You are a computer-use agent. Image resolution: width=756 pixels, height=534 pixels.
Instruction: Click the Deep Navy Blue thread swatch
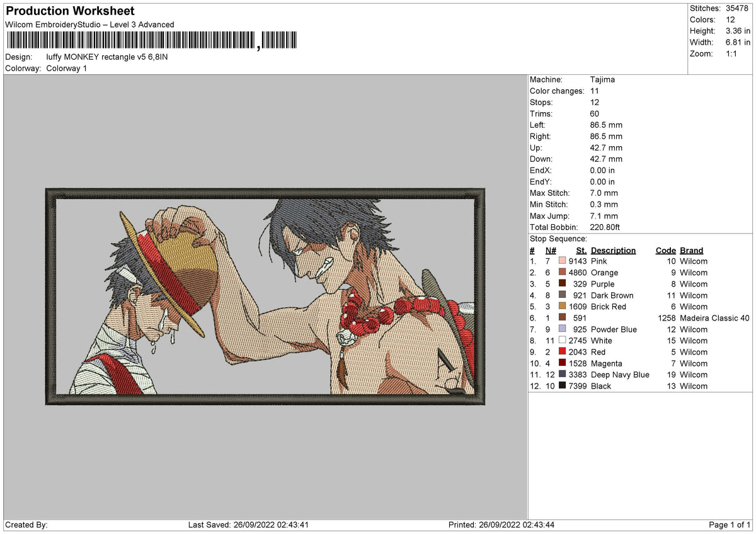click(x=562, y=375)
